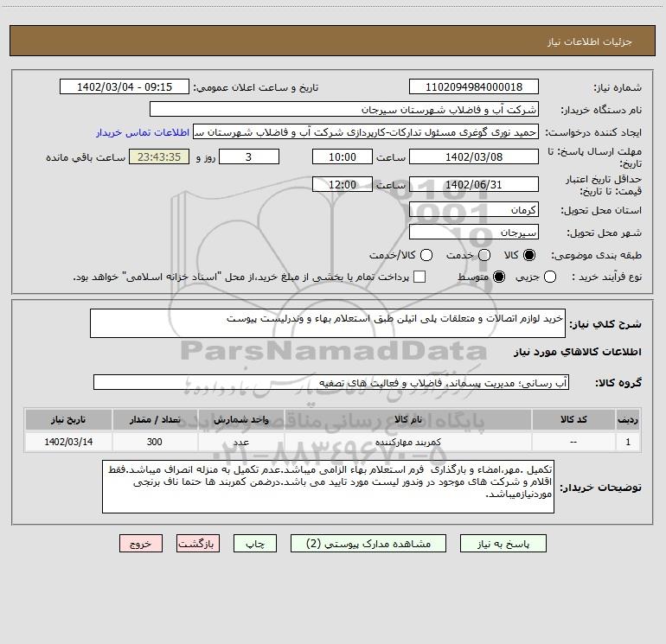Click the quantity cell 300
This screenshot has height=644, width=666.
click(155, 442)
